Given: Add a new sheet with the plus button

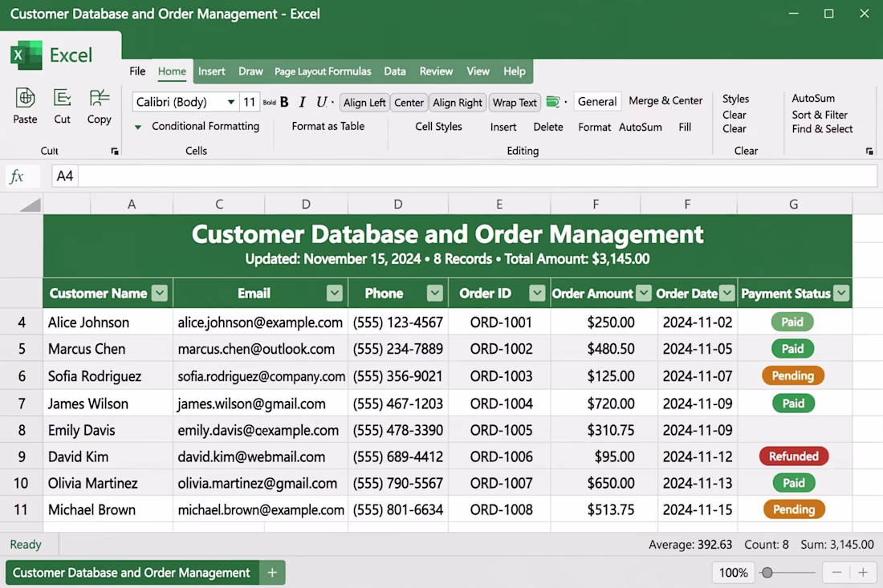Looking at the screenshot, I should pos(273,572).
